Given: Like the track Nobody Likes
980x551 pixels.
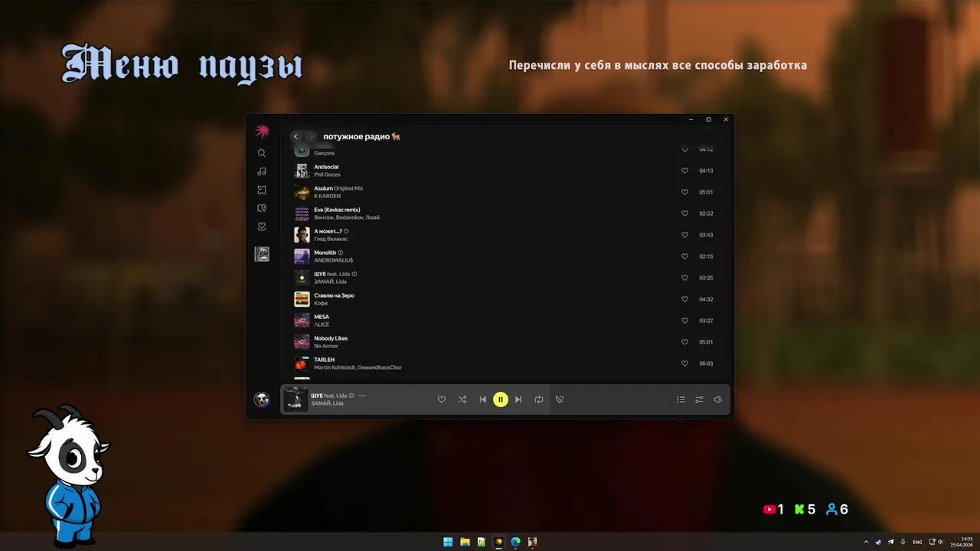Looking at the screenshot, I should pyautogui.click(x=684, y=342).
